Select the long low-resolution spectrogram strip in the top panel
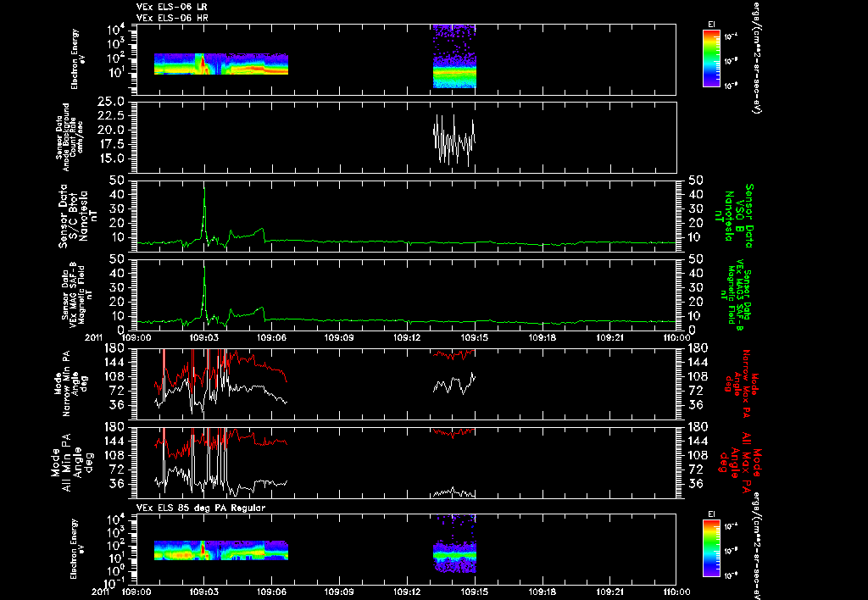This screenshot has height=600, width=868. [x=221, y=64]
